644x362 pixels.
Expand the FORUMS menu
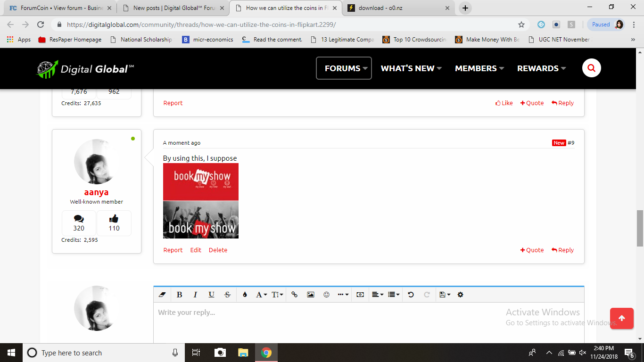[344, 68]
